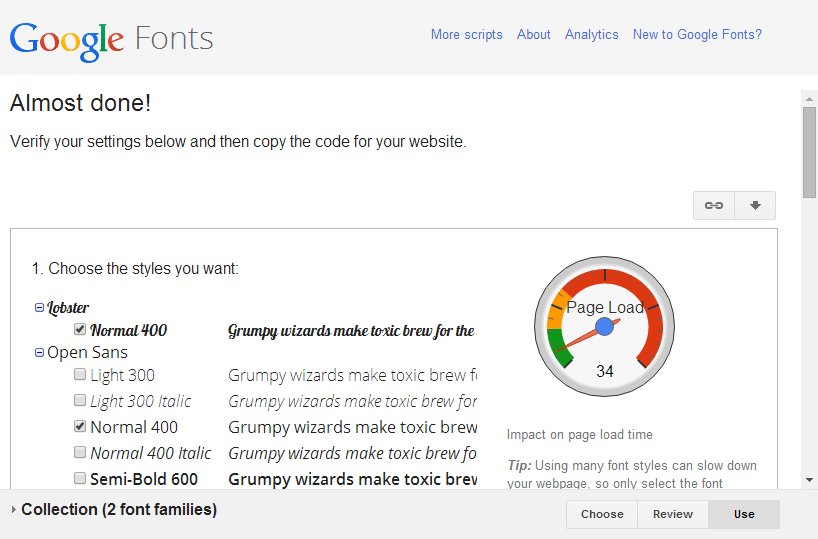Click the Page Load gauge dial

(x=605, y=327)
